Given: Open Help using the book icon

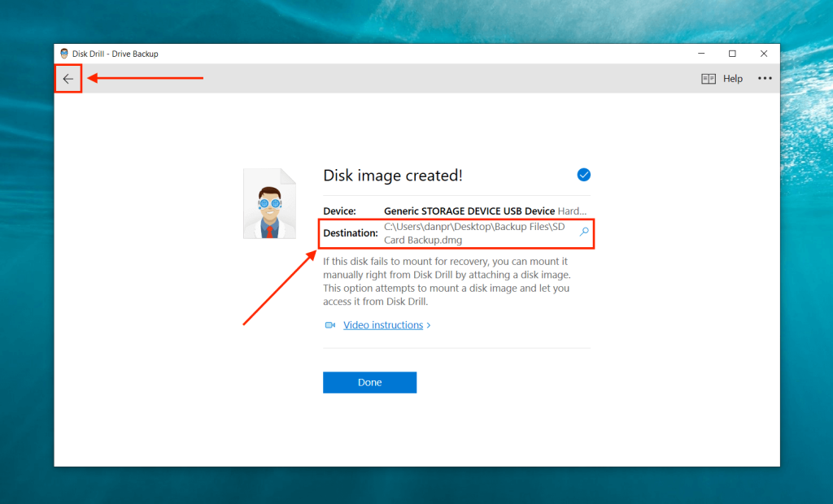Looking at the screenshot, I should (709, 78).
